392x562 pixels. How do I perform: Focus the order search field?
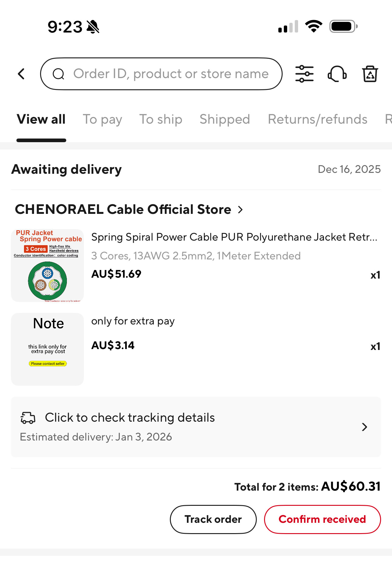point(171,74)
